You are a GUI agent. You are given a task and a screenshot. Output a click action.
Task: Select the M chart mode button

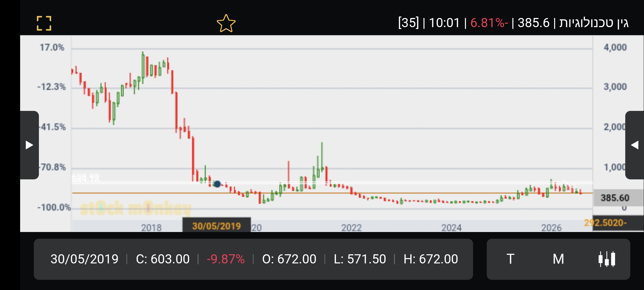pyautogui.click(x=558, y=259)
